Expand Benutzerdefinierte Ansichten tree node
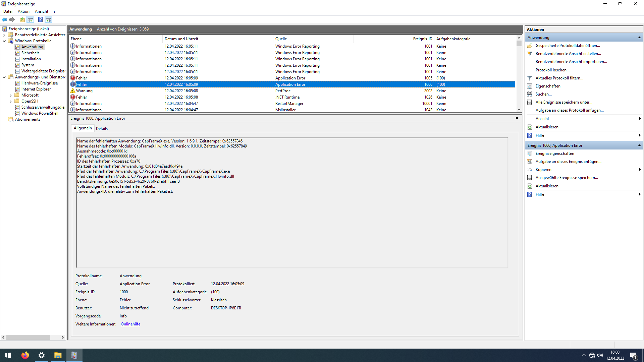This screenshot has height=362, width=644. tap(4, 35)
